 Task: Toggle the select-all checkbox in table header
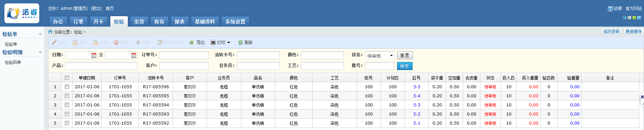tap(67, 78)
